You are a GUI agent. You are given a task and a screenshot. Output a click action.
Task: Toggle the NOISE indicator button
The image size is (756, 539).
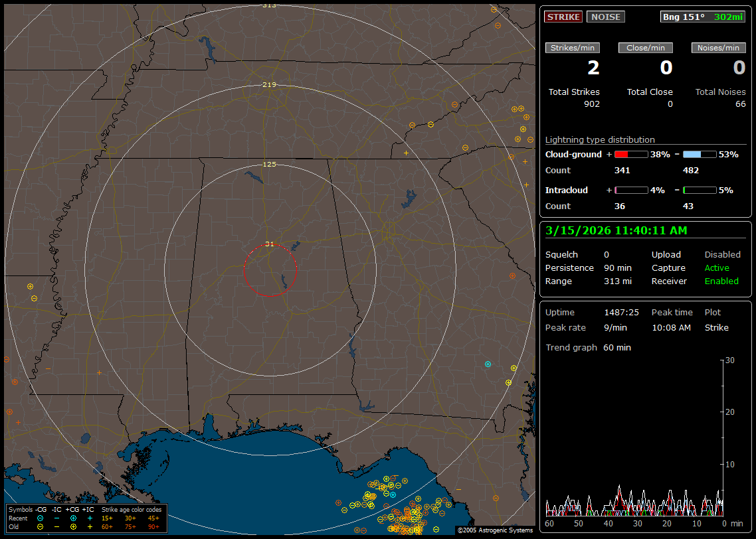tap(605, 17)
